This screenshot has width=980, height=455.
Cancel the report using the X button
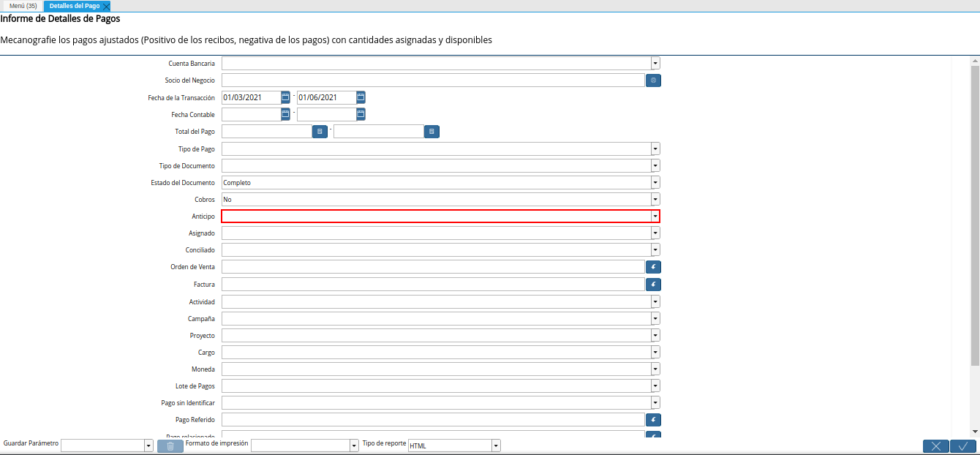[x=936, y=445]
